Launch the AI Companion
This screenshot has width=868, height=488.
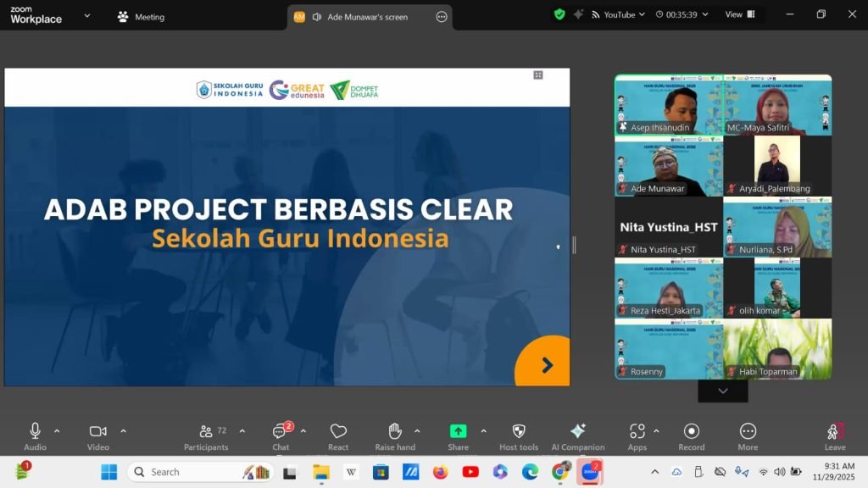coord(578,432)
